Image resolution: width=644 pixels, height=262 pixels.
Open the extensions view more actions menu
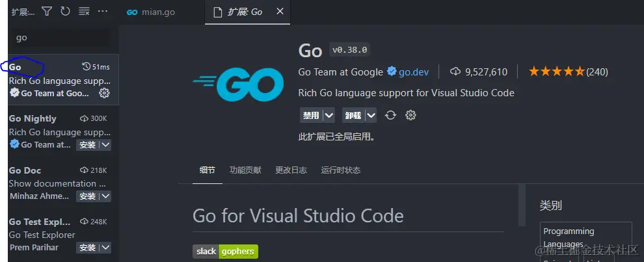(x=103, y=11)
